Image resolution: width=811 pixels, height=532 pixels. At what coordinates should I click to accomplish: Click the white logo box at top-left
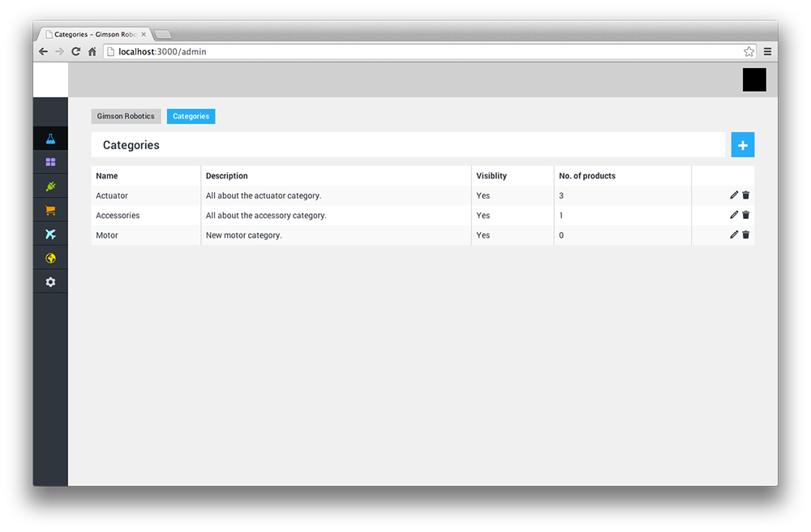50,79
